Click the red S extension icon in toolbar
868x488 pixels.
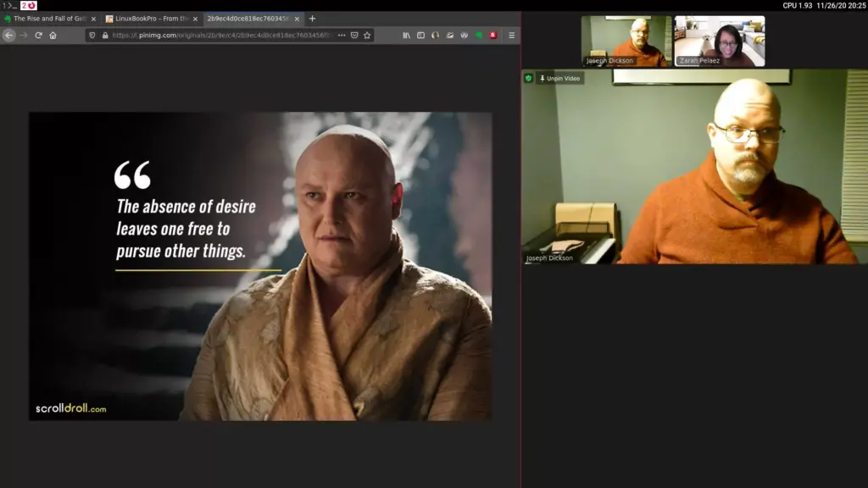coord(492,35)
